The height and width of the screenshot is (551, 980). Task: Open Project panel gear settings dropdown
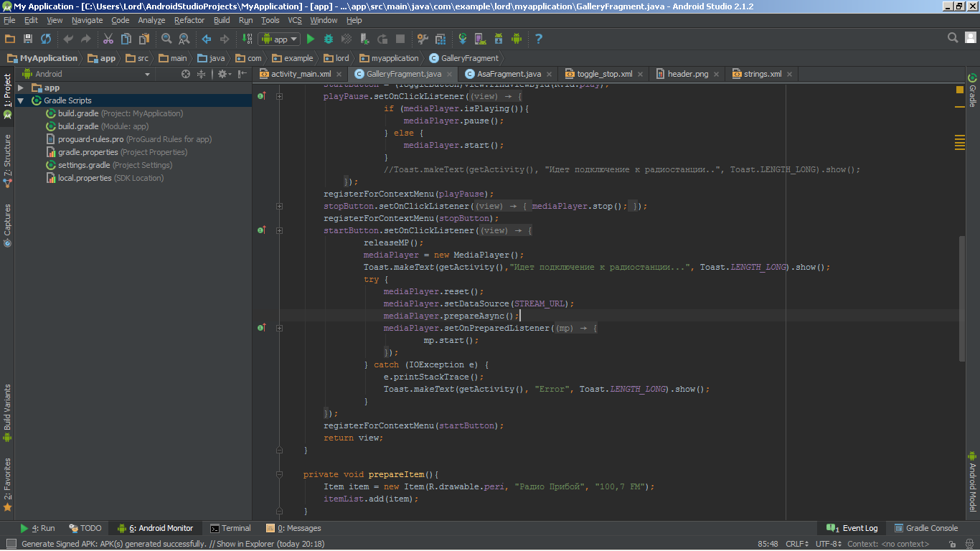click(x=224, y=74)
